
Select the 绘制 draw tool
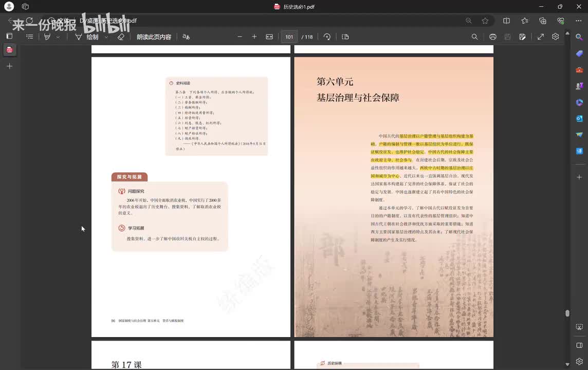click(x=87, y=36)
